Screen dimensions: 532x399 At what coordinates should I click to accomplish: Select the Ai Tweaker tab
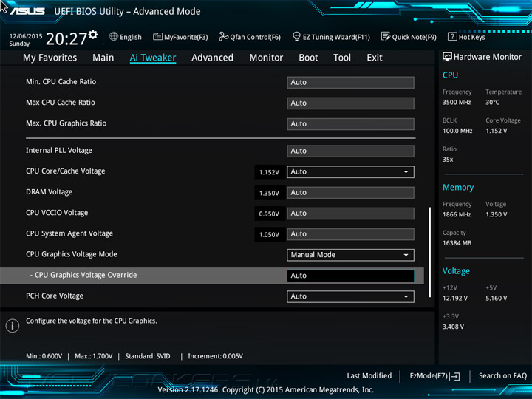click(x=153, y=58)
